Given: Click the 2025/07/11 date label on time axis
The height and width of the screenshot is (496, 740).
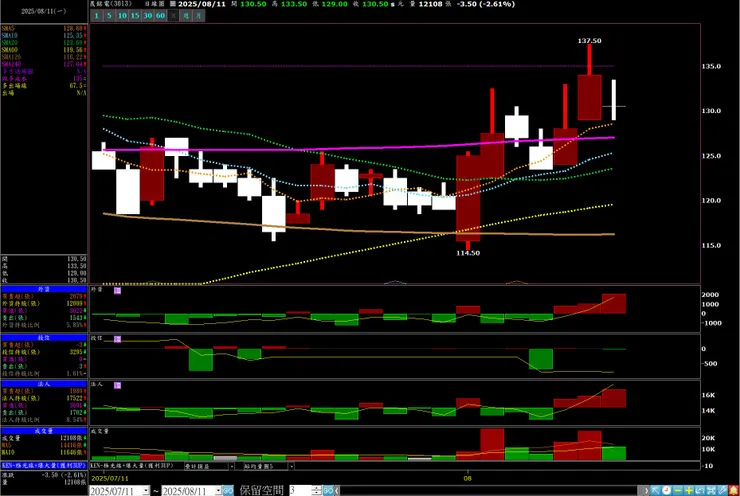Looking at the screenshot, I should pyautogui.click(x=110, y=479).
